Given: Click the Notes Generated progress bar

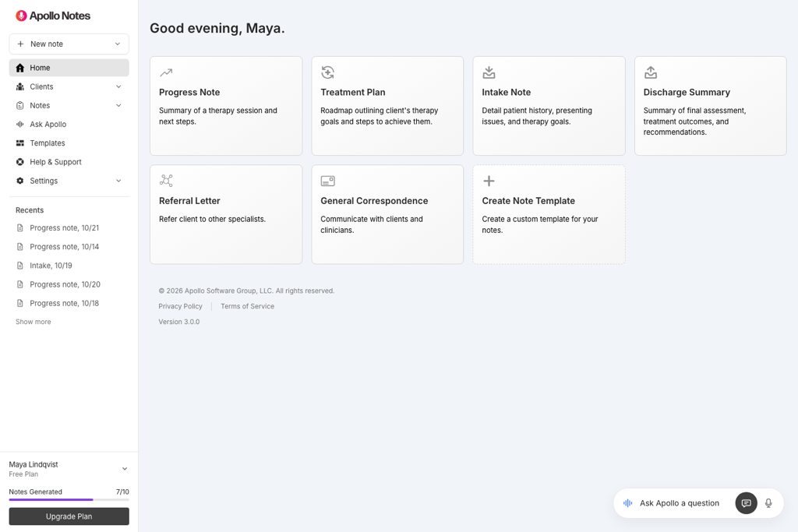Looking at the screenshot, I should pos(69,500).
